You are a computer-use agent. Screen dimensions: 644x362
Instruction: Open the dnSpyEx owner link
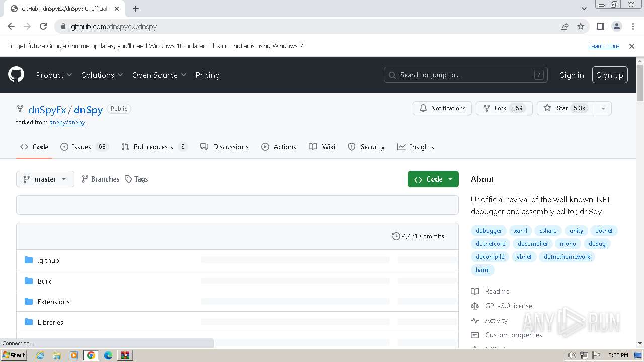47,109
